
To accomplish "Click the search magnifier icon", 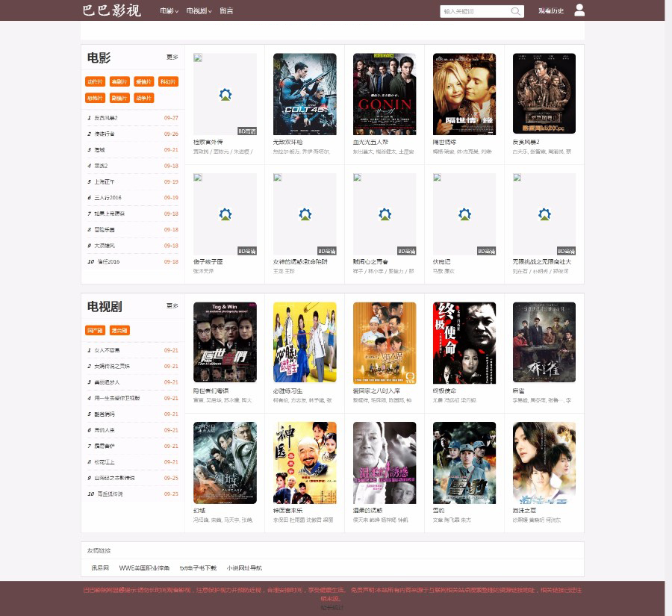I will click(515, 11).
